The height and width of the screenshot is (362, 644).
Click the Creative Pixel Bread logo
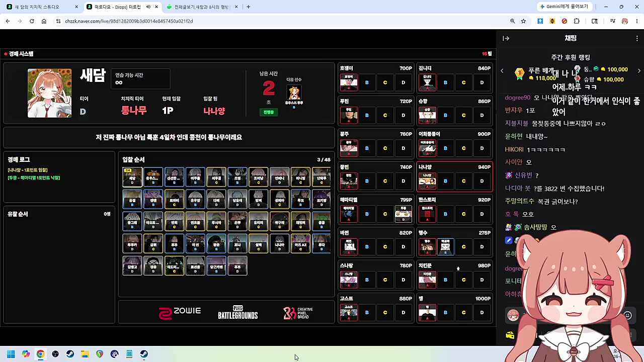298,313
